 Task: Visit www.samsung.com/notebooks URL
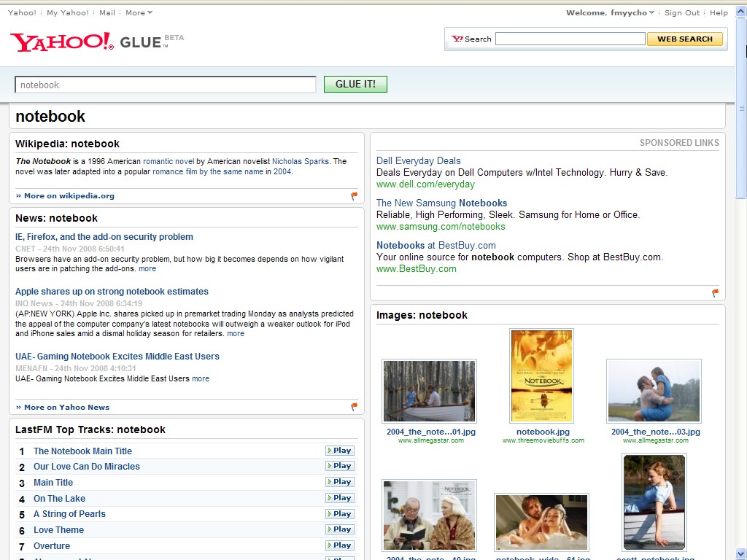click(441, 227)
